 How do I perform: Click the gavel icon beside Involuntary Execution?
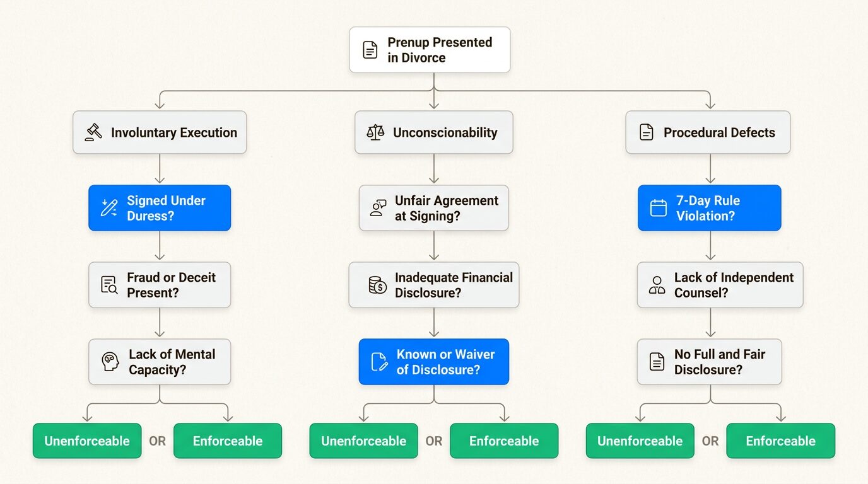pos(93,132)
